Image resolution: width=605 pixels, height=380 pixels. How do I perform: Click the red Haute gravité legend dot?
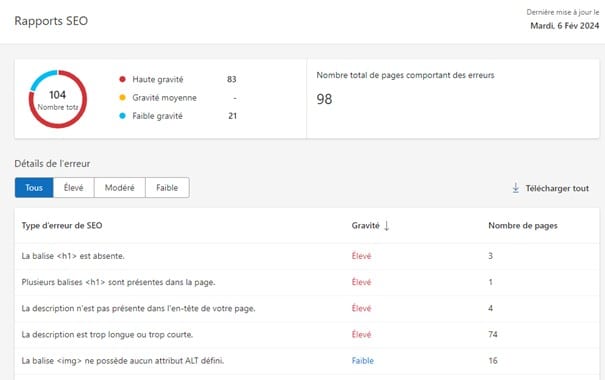tap(122, 79)
